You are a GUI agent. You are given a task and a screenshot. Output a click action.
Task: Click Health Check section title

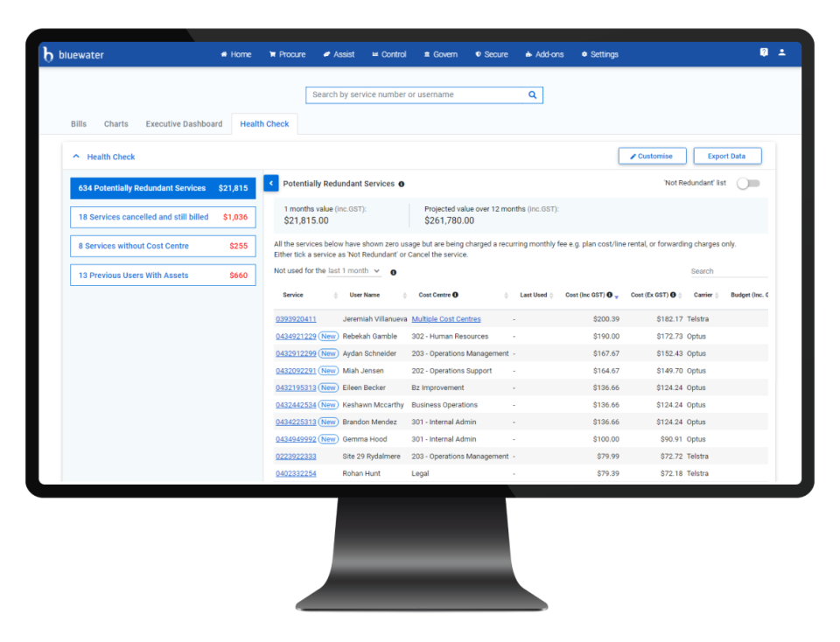pyautogui.click(x=111, y=157)
